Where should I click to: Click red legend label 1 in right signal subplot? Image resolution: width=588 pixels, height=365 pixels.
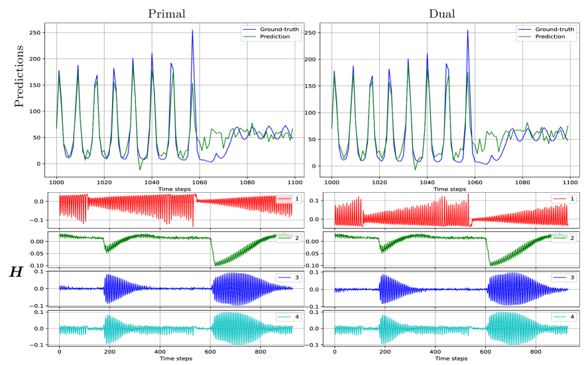pyautogui.click(x=573, y=199)
